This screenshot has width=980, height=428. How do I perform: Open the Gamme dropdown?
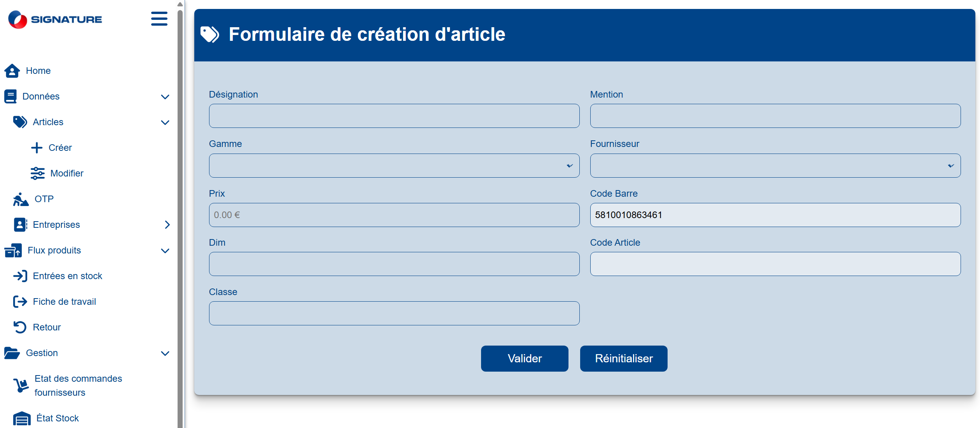(x=394, y=166)
